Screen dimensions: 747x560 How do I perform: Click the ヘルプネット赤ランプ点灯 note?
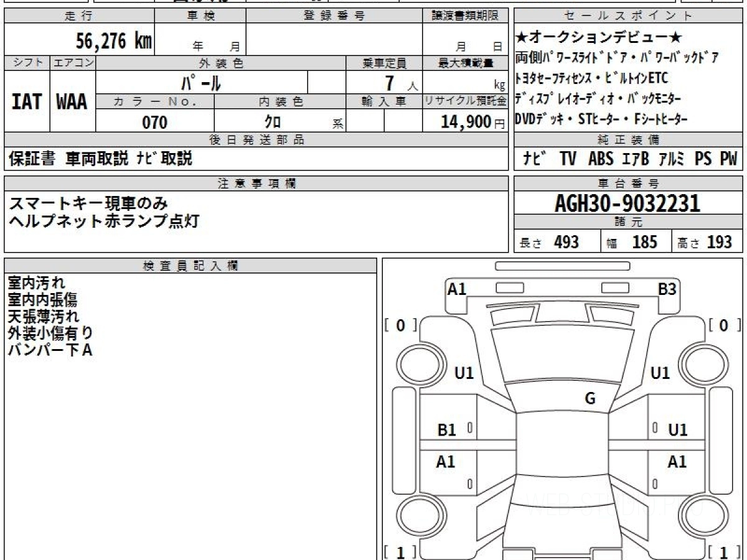click(104, 220)
